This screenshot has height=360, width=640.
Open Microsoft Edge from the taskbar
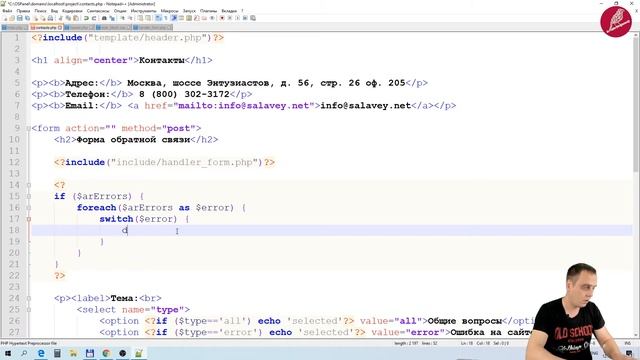click(x=41, y=353)
